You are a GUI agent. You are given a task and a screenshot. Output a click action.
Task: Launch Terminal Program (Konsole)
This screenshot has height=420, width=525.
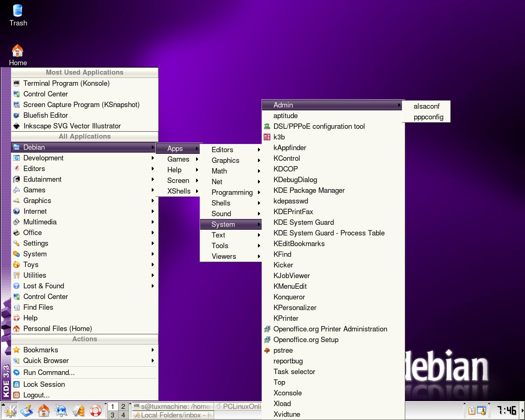click(x=84, y=83)
